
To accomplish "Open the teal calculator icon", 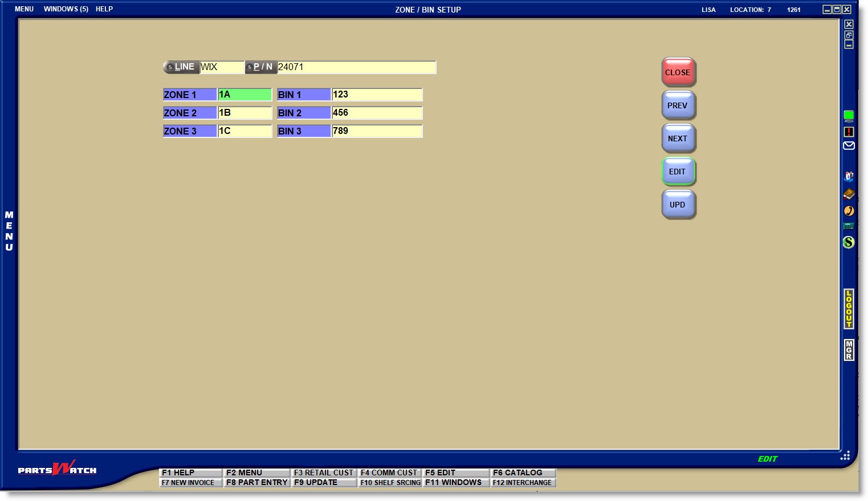I will tap(849, 226).
